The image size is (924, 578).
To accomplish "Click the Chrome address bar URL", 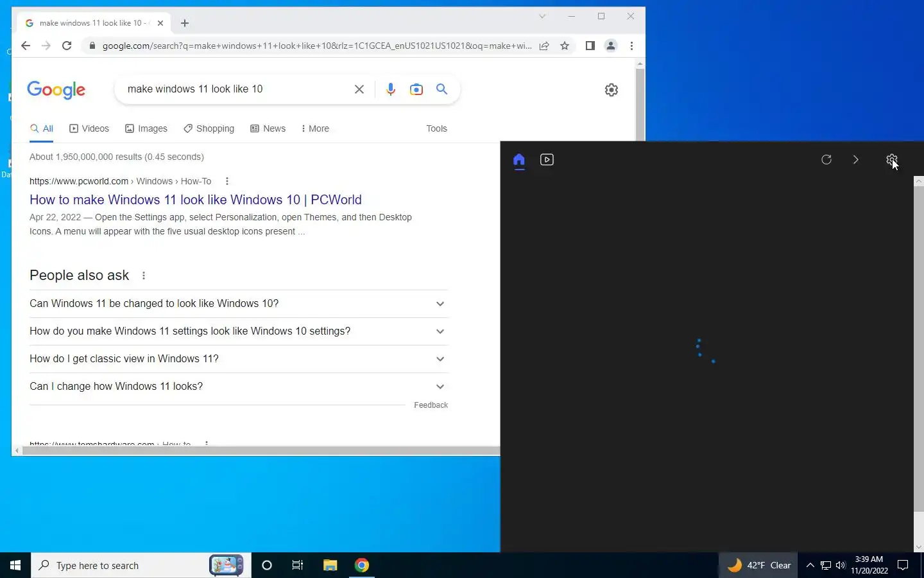I will (x=317, y=46).
